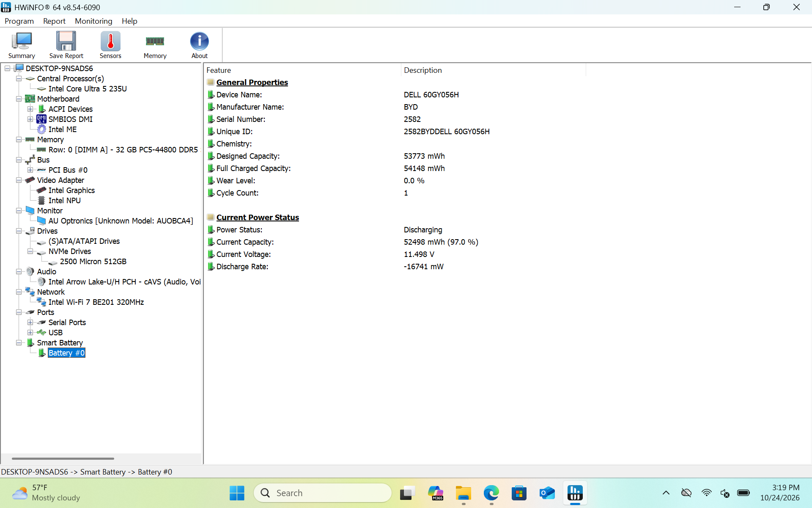
Task: Open the Program menu
Action: 19,21
